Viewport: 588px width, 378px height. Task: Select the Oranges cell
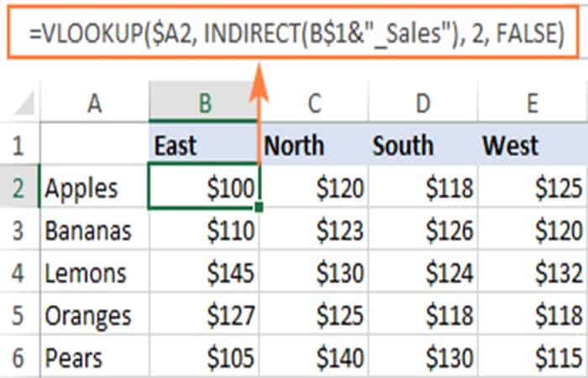tap(94, 317)
